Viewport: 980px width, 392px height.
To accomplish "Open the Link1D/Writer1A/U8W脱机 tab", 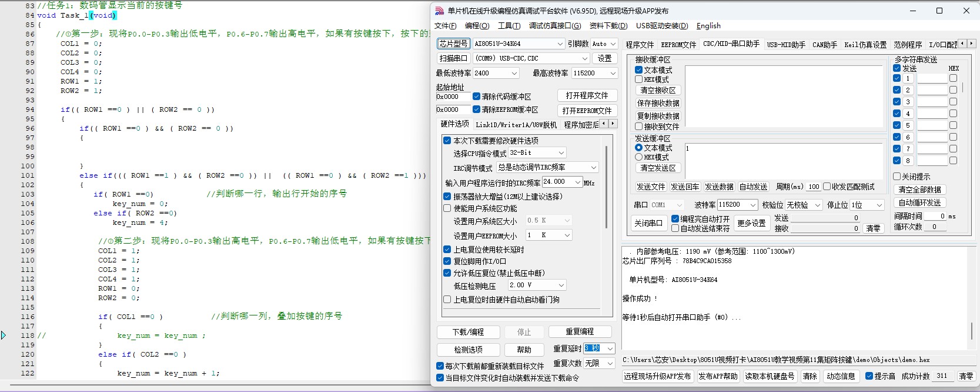I will tap(516, 125).
